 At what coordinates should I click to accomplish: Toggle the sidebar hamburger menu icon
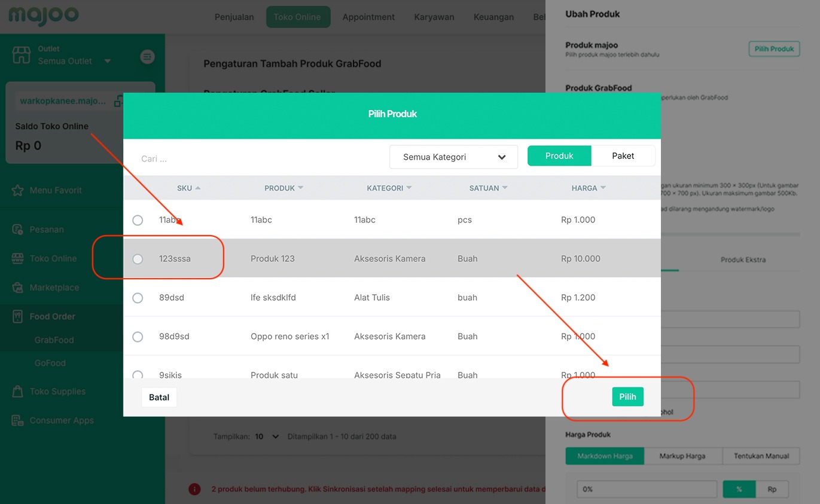pos(147,57)
